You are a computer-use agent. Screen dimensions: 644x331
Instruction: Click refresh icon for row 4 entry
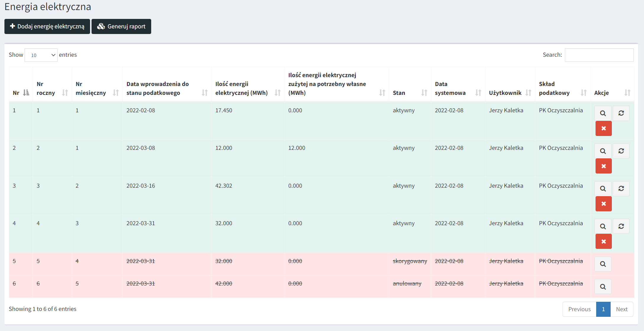coord(621,226)
